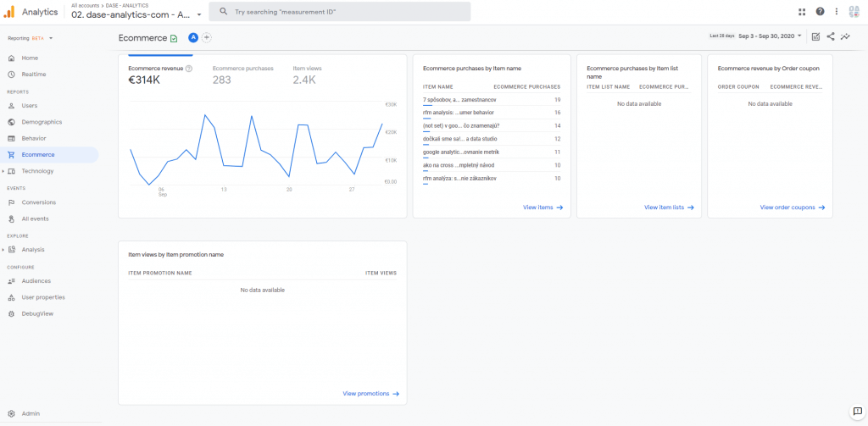Image resolution: width=868 pixels, height=426 pixels.
Task: Click the Google Analytics logo
Action: coord(9,12)
